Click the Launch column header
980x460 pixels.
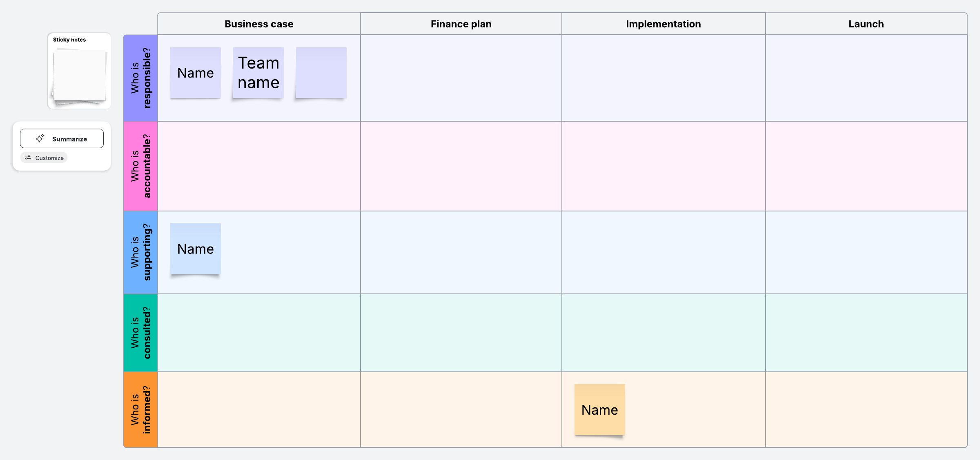(866, 24)
